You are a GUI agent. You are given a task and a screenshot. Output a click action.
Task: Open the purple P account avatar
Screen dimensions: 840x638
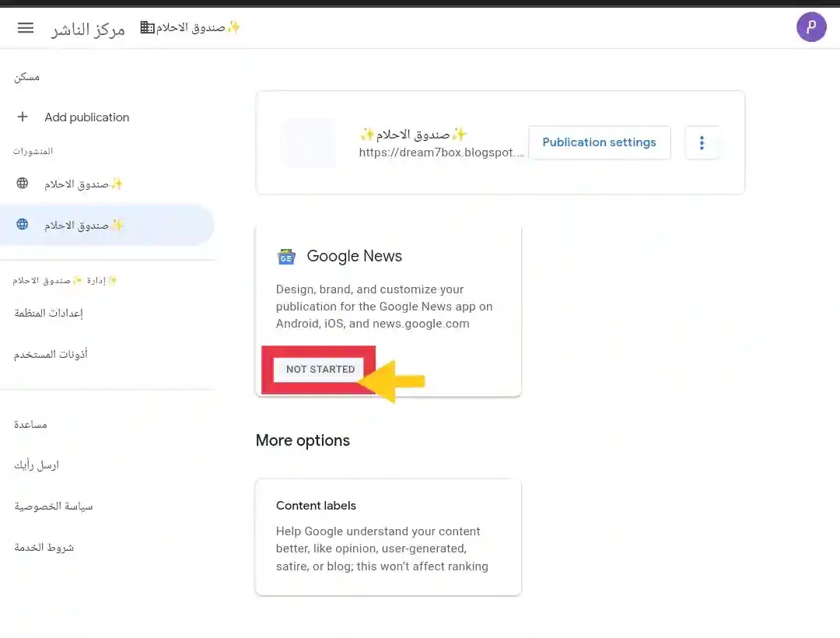click(810, 26)
